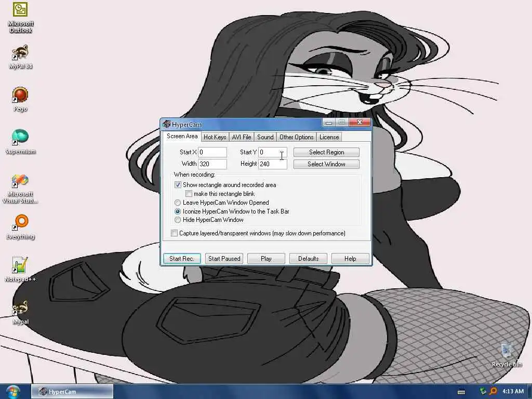Close the HyperCam window
This screenshot has height=399, width=532.
pos(360,122)
